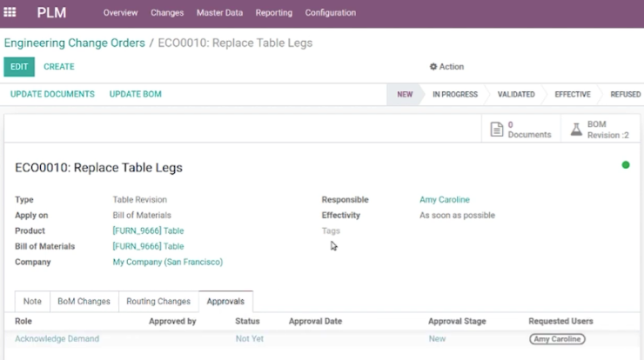Open Amy Caroline responsible link

(x=445, y=199)
